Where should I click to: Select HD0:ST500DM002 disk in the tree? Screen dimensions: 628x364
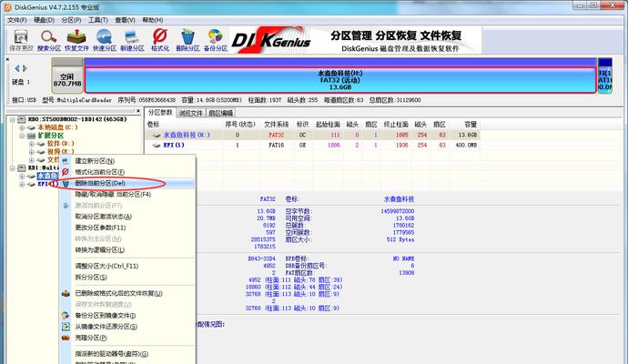(x=76, y=119)
